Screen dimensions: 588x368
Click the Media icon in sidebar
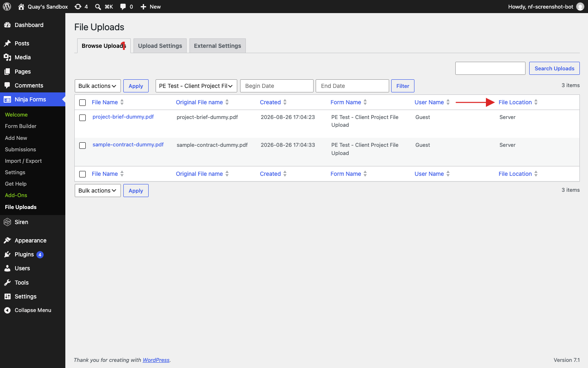click(7, 57)
